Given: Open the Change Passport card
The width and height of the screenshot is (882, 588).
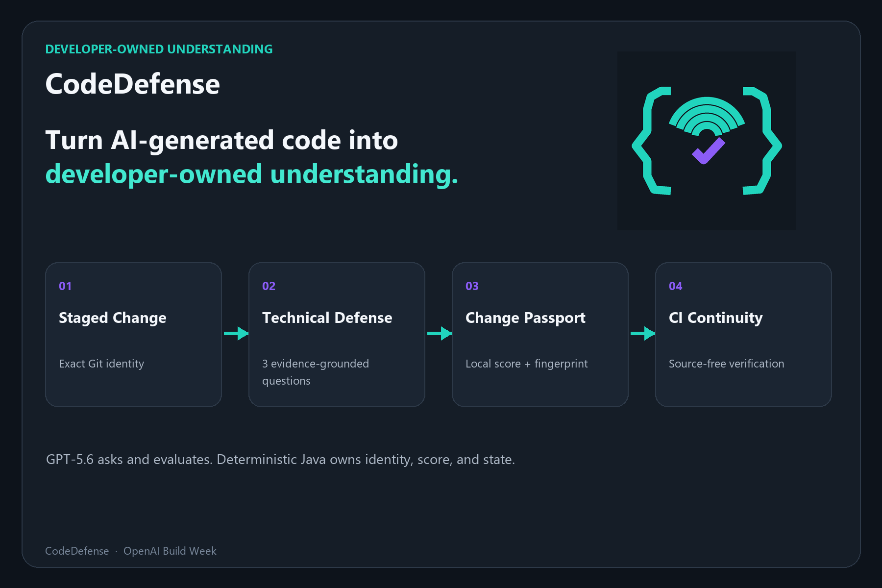Looking at the screenshot, I should (540, 335).
